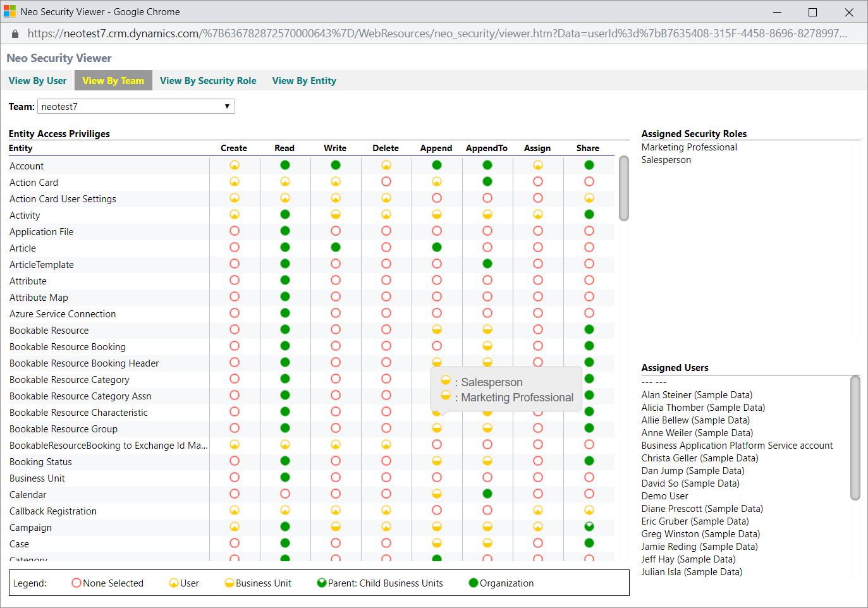This screenshot has height=608, width=868.
Task: Click the Activity row Assign privilege icon
Action: (x=538, y=214)
